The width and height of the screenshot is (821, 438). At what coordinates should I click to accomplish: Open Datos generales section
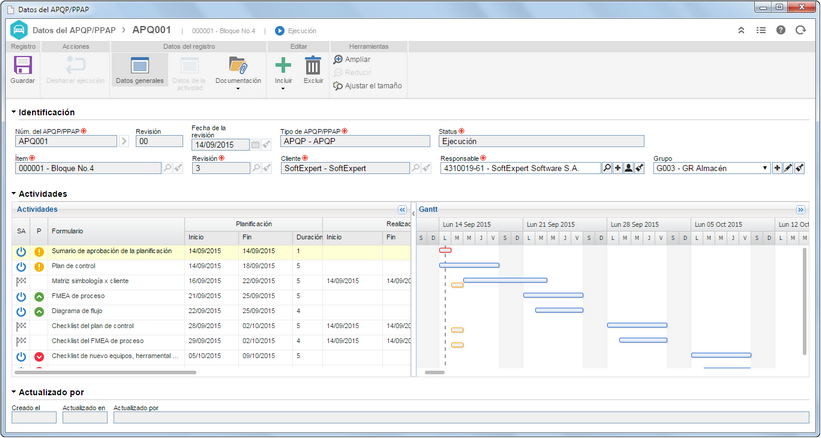[140, 70]
